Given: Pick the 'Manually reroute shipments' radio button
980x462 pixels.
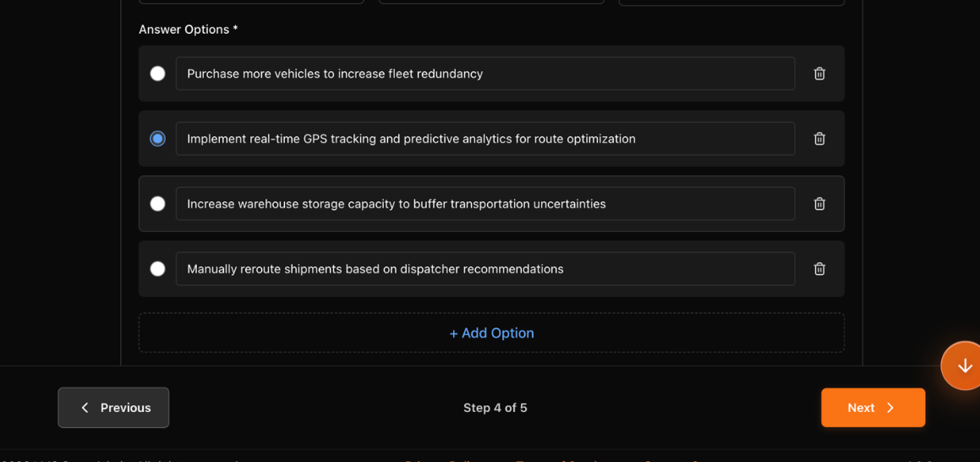Looking at the screenshot, I should pos(157,269).
